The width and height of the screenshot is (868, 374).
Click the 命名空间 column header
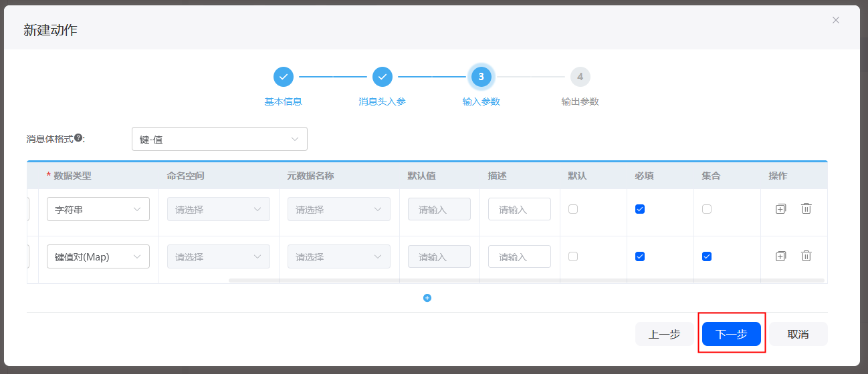(x=186, y=176)
